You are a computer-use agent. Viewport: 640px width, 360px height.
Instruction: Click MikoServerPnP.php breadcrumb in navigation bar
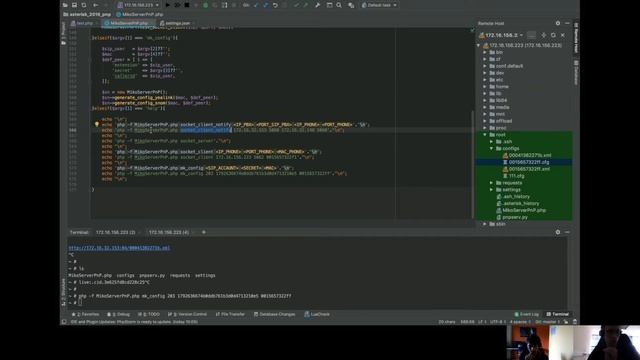140,14
